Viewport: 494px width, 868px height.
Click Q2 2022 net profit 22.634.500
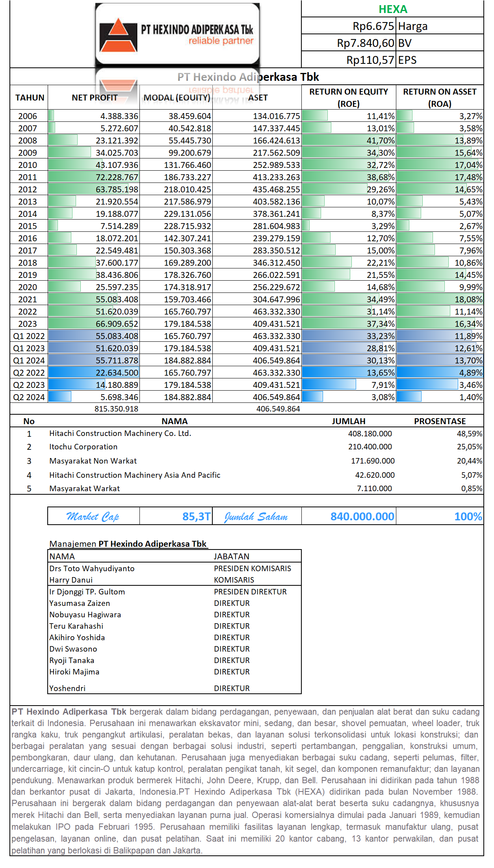117,373
